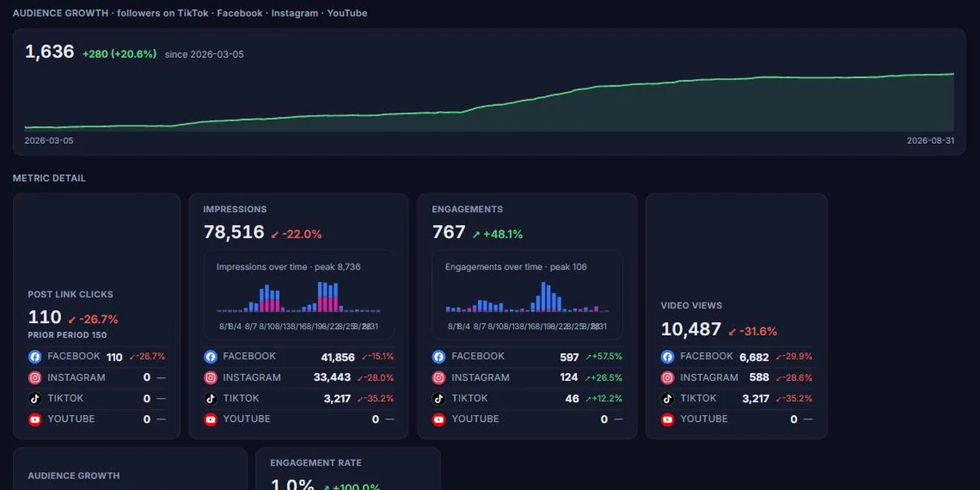Click the up-trend arrow beside Engagements +48.1%

click(x=476, y=234)
